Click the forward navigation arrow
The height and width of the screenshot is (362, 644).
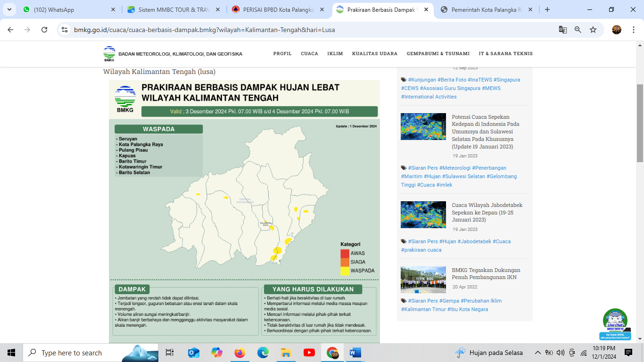click(x=27, y=30)
